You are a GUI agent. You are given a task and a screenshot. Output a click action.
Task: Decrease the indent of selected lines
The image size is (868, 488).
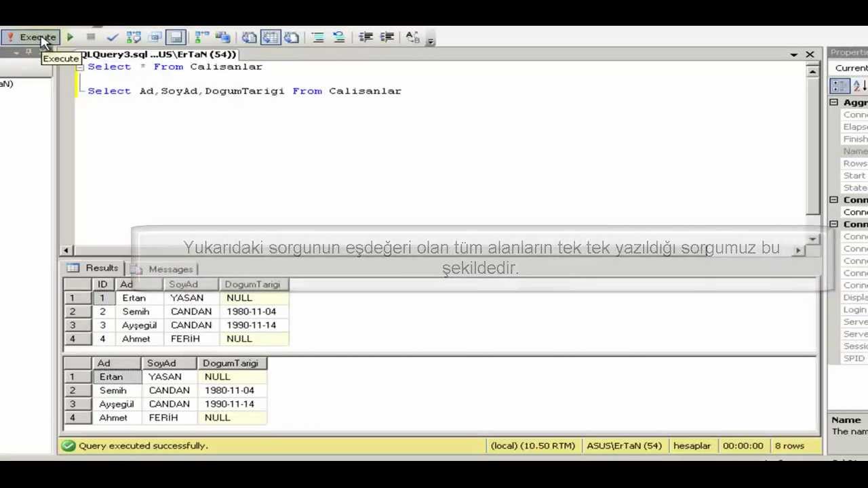tap(366, 37)
